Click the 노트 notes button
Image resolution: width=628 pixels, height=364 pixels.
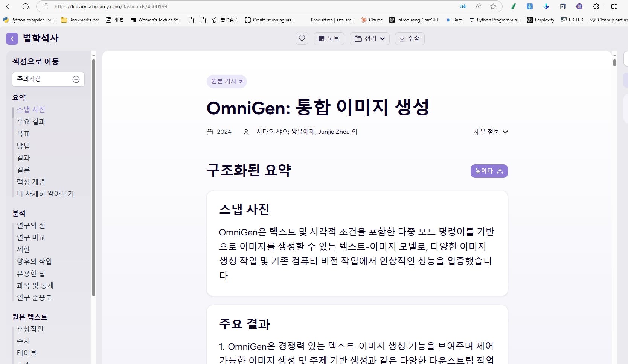[x=329, y=38]
